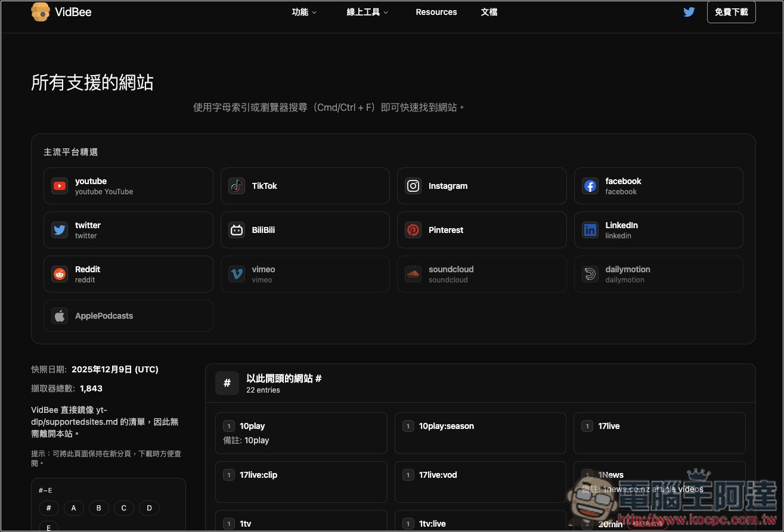The width and height of the screenshot is (784, 532).
Task: Click the 17live entry
Action: 659,433
